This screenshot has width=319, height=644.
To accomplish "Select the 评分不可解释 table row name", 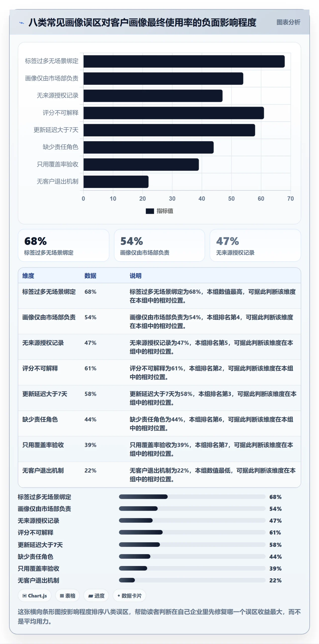I will (40, 368).
